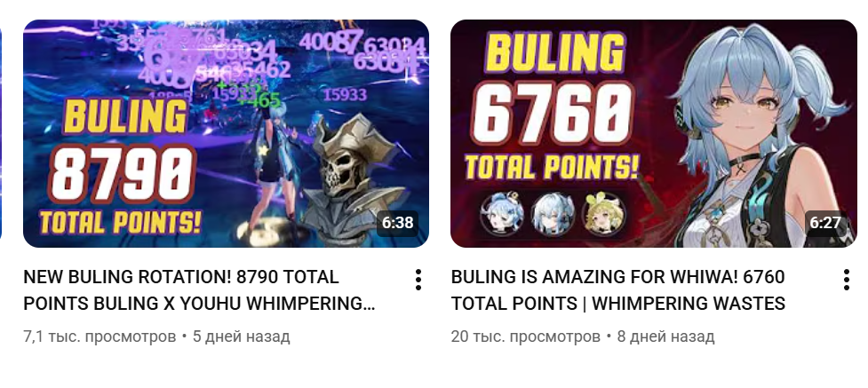Click the 7,1 тыс. просмотров view count

(100, 337)
